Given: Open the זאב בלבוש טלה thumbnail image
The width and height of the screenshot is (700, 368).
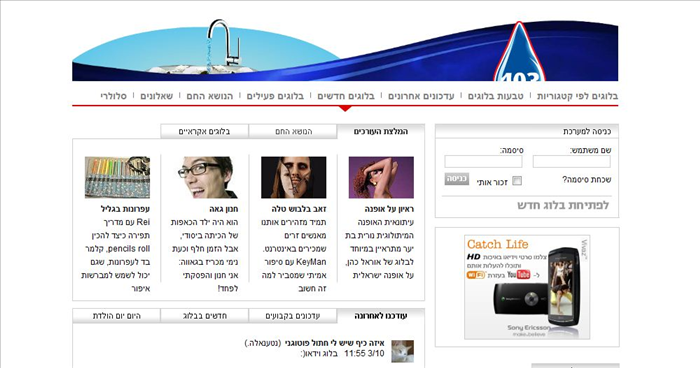Looking at the screenshot, I should tap(293, 177).
